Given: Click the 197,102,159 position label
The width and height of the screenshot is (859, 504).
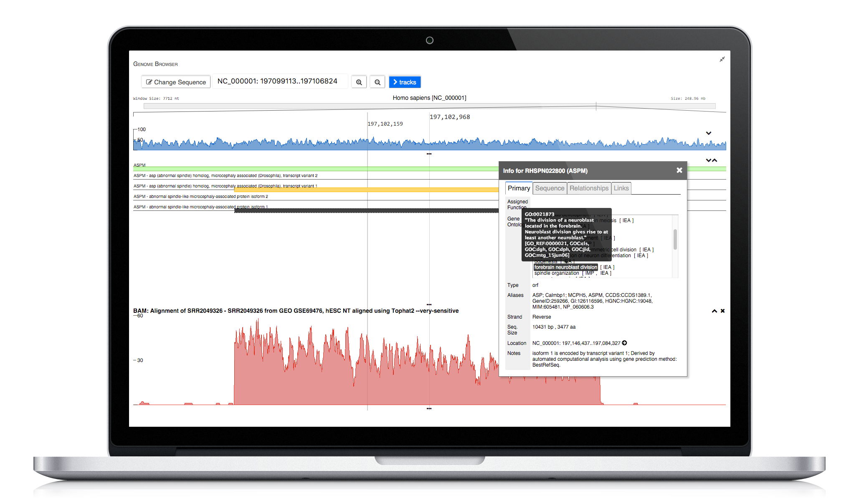Looking at the screenshot, I should click(x=385, y=124).
